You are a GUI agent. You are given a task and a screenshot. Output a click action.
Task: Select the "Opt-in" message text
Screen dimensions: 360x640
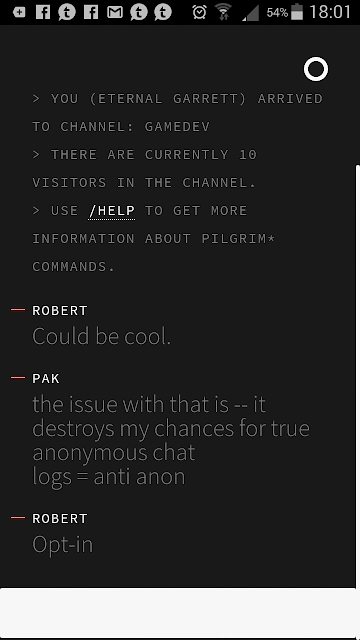62,544
